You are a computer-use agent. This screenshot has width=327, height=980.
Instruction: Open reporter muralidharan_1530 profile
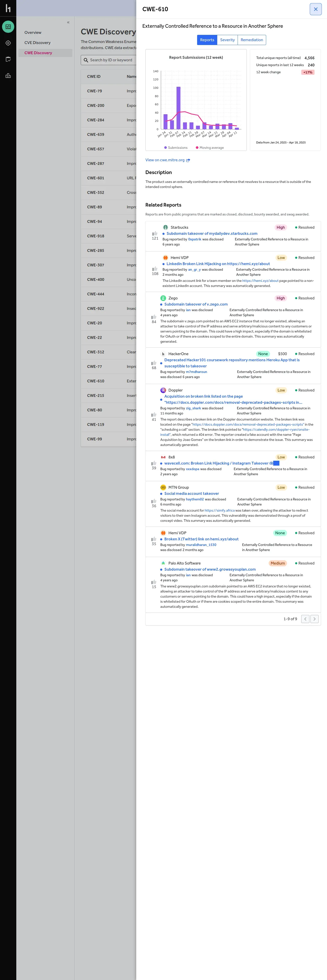(201, 545)
